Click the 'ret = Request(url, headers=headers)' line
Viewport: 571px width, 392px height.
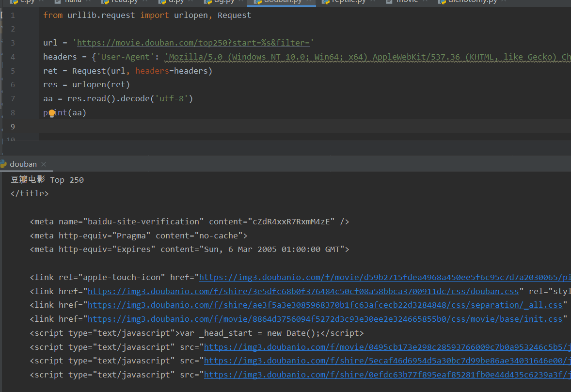(x=127, y=71)
